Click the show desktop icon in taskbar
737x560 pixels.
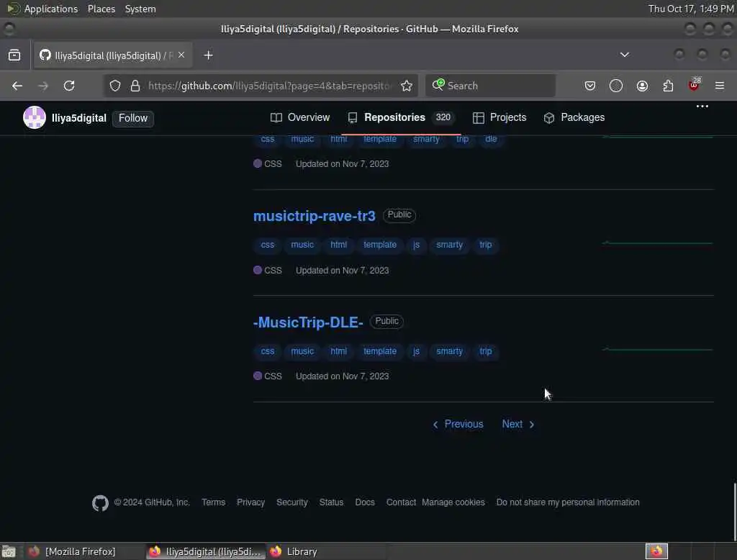[9, 551]
